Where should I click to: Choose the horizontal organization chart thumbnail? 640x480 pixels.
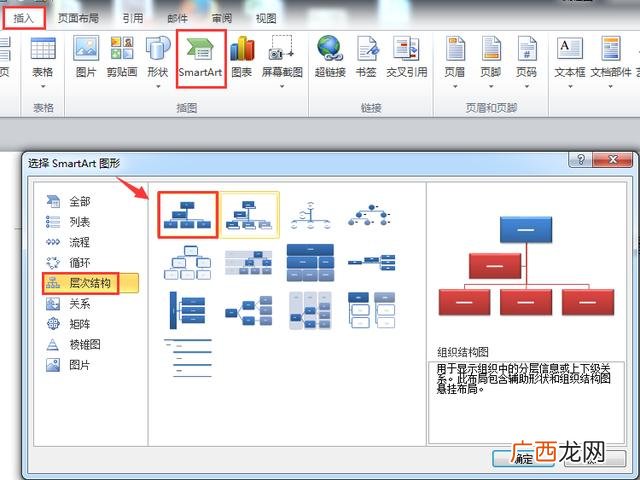(371, 262)
